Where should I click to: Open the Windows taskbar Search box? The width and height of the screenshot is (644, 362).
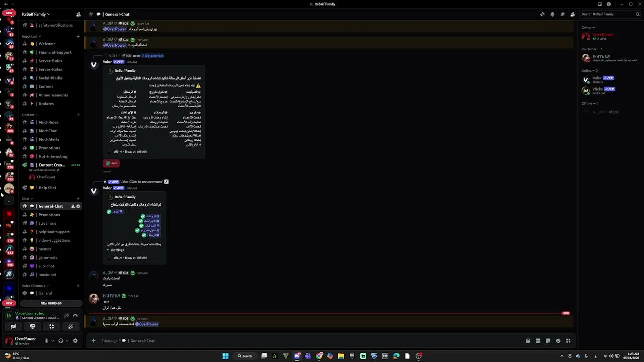(245, 356)
